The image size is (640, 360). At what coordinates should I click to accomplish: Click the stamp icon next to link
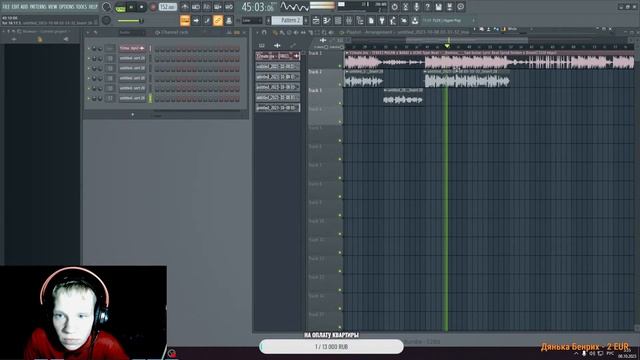[x=229, y=20]
